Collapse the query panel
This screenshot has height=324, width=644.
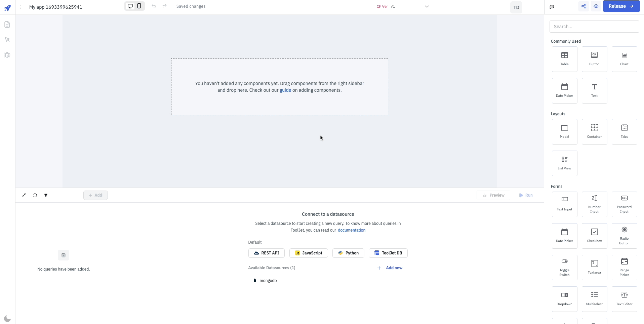click(x=24, y=195)
